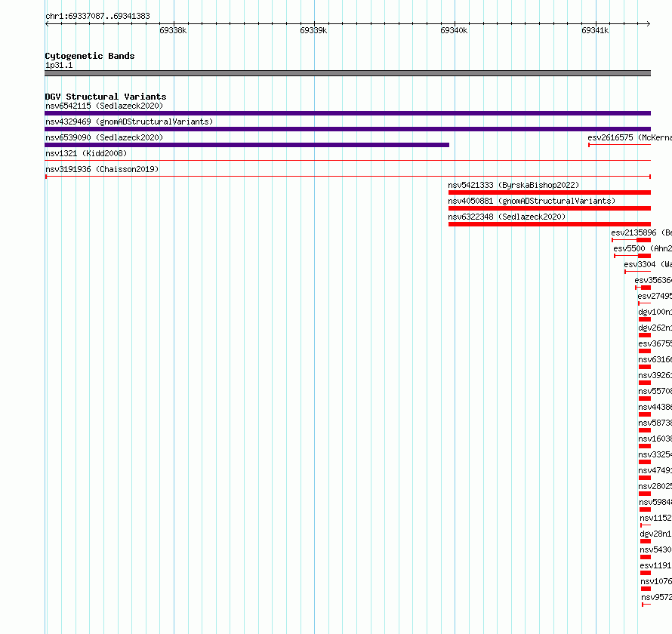Image resolution: width=672 pixels, height=634 pixels.
Task: Select the purple bar under nsv4329469
Action: (x=347, y=129)
